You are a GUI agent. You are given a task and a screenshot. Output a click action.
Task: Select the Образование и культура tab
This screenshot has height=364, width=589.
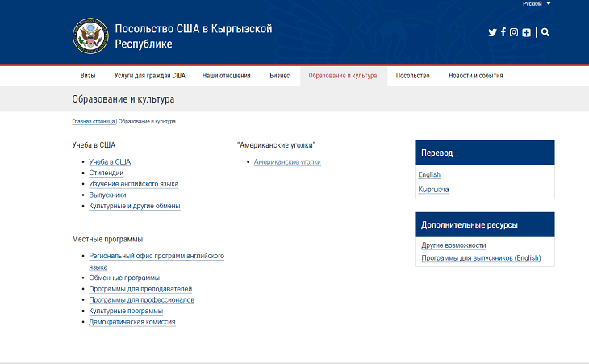(x=343, y=76)
